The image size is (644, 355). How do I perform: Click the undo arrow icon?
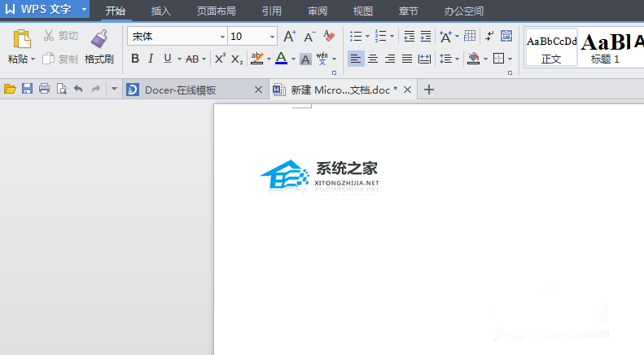[78, 89]
